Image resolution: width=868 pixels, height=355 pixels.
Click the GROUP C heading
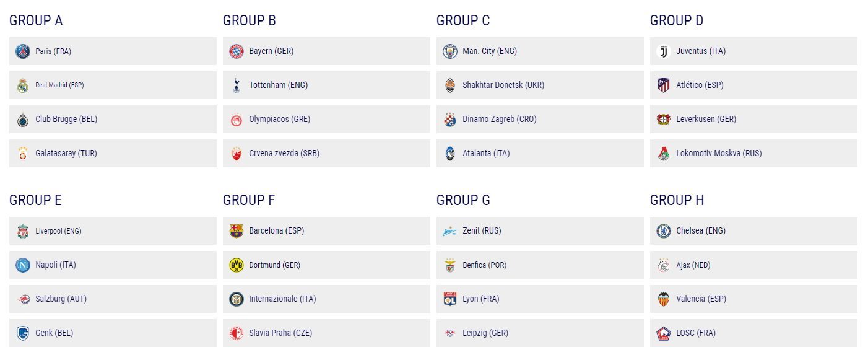pos(463,20)
